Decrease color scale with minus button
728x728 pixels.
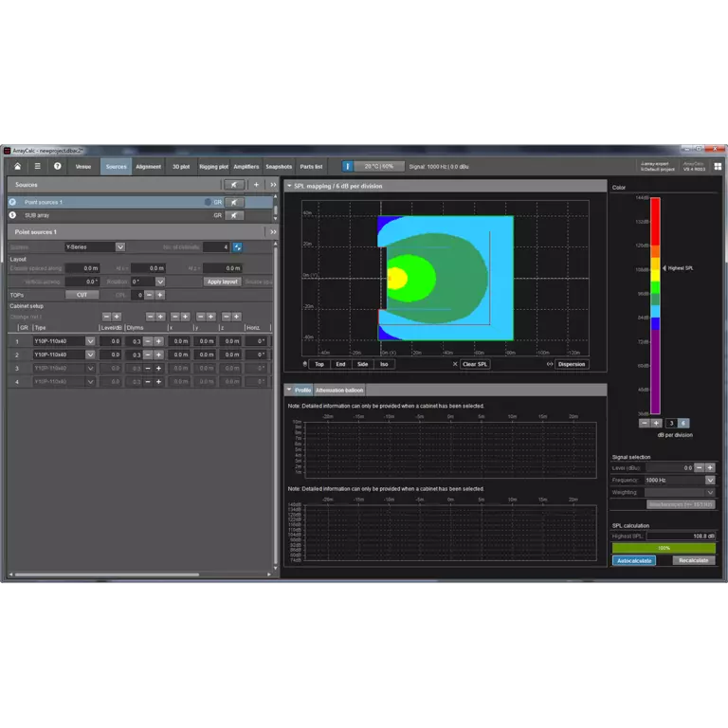[645, 423]
